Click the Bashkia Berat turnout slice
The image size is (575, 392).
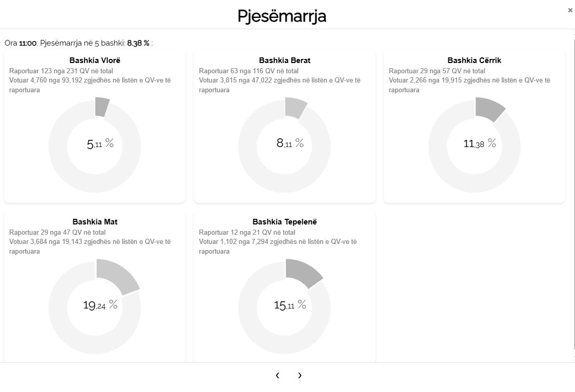pos(295,108)
